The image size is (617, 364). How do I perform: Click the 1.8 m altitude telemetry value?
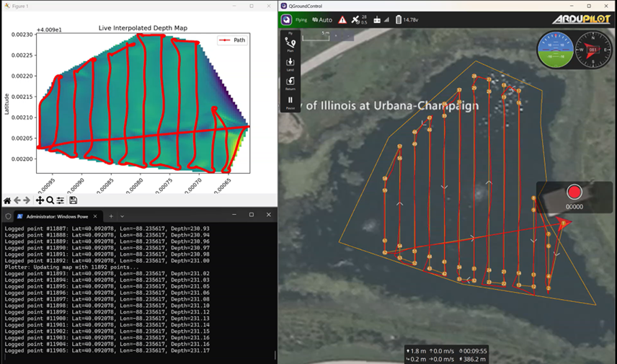click(416, 351)
